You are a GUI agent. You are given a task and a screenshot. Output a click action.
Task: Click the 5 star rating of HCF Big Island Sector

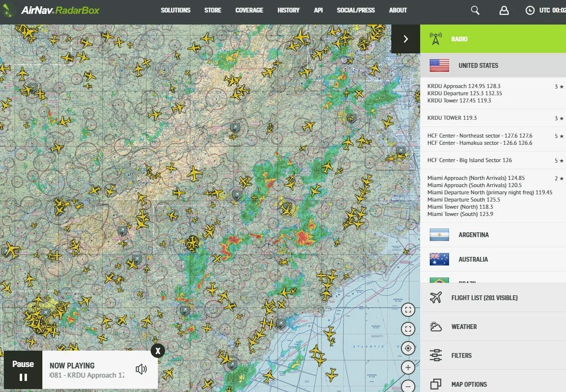point(559,161)
